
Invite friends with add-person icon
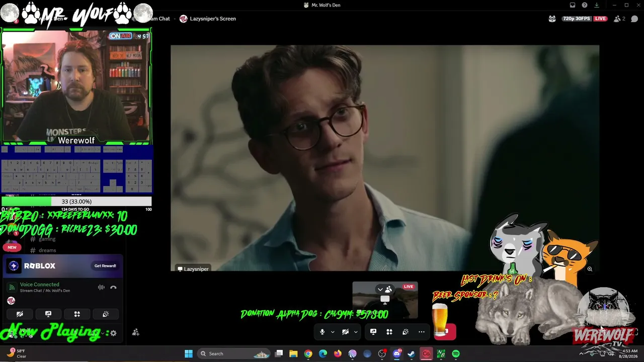pos(135,332)
